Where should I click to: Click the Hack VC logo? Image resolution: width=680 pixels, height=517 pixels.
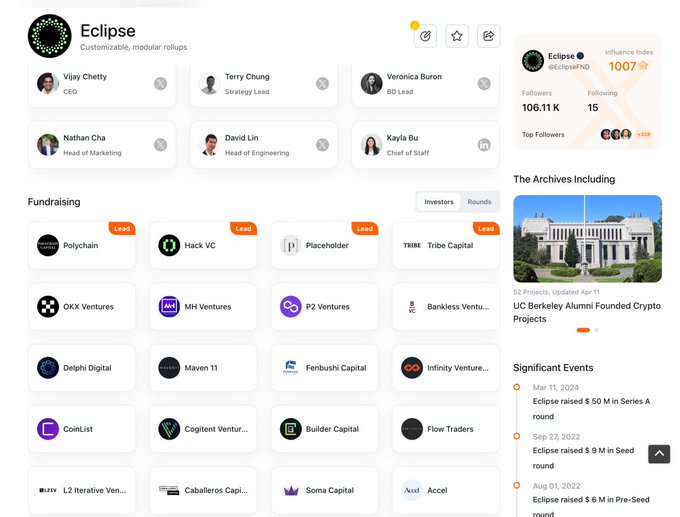(169, 245)
